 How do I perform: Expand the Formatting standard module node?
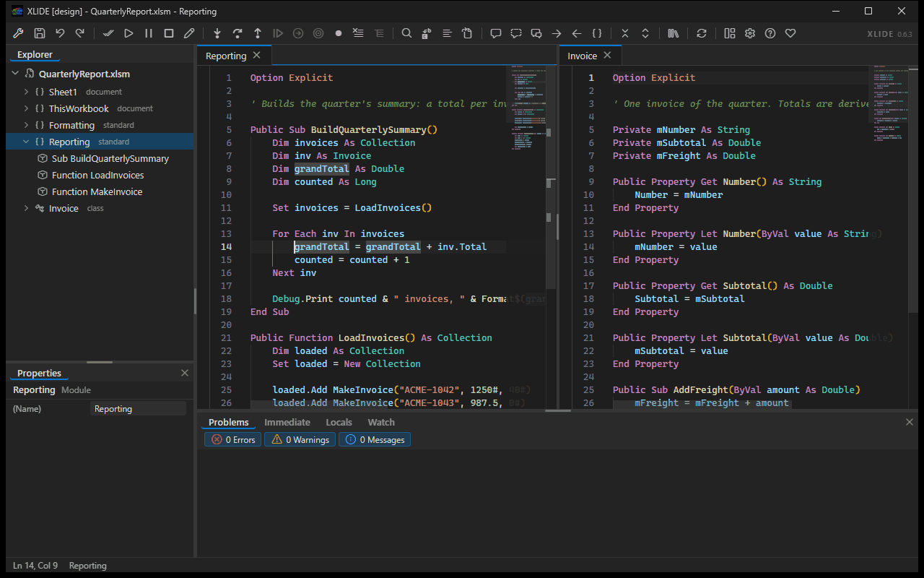[x=27, y=125]
